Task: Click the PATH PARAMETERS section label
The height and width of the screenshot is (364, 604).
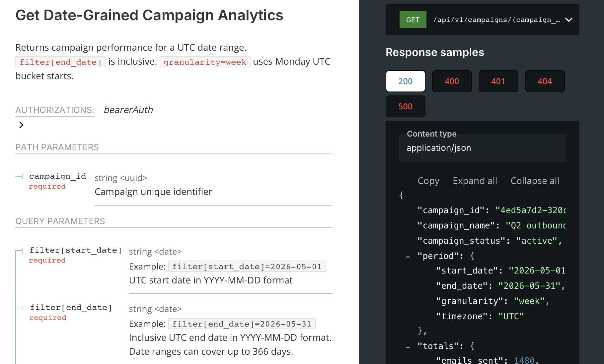Action: [x=57, y=147]
